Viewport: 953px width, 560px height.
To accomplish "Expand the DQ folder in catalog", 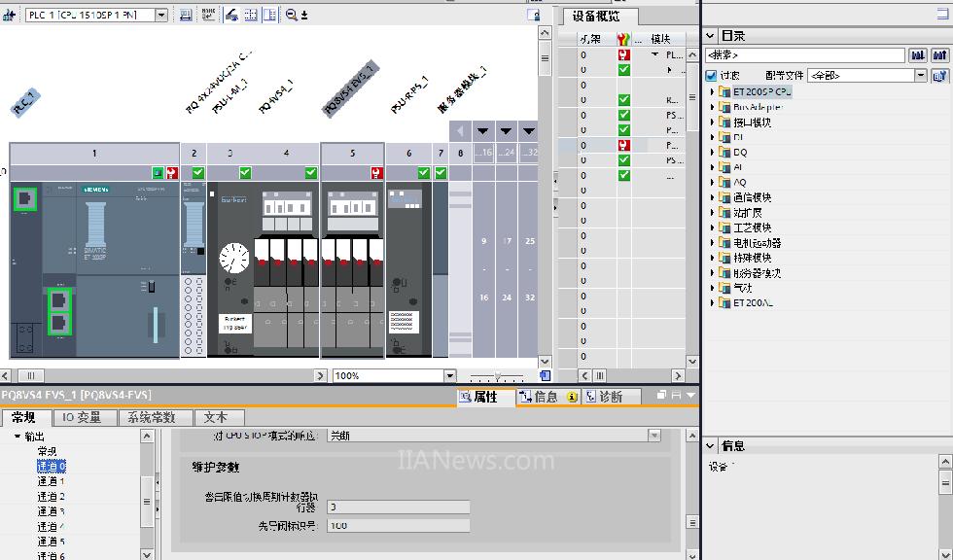I will click(712, 153).
